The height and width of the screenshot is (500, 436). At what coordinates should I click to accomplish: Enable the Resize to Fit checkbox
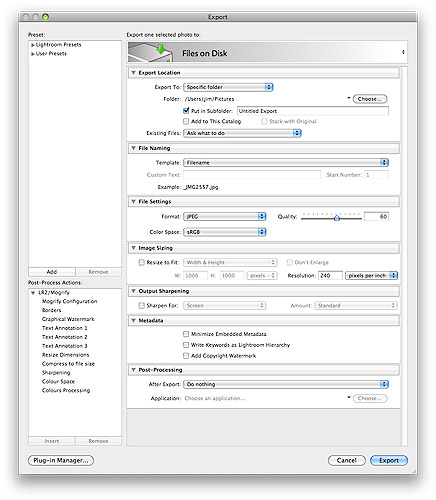(x=141, y=262)
